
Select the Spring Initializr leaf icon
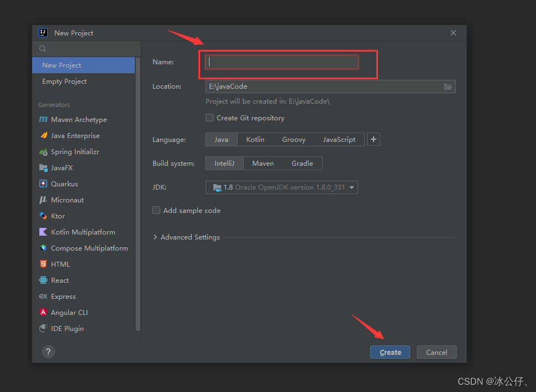tap(43, 152)
